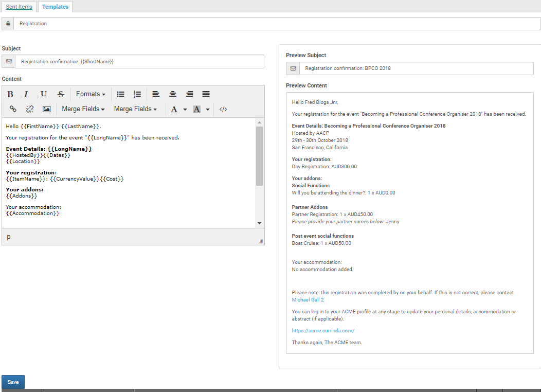541x392 pixels.
Task: Align text right
Action: [189, 94]
